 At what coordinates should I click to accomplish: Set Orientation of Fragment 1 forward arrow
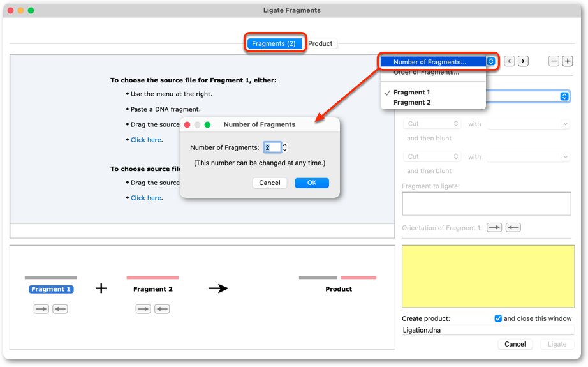click(x=494, y=227)
